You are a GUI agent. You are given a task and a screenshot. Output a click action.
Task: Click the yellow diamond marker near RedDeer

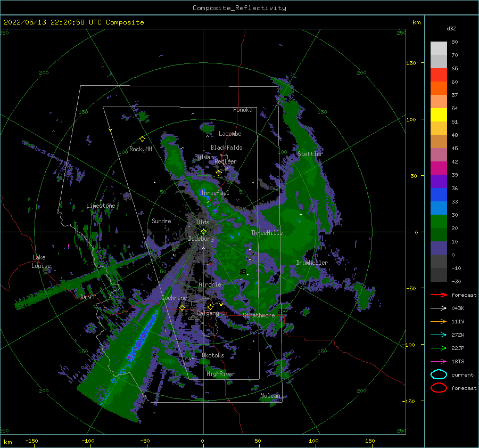[219, 173]
